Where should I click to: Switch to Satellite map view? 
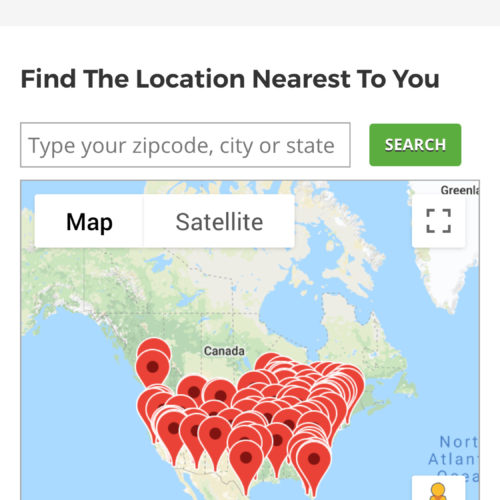[219, 221]
